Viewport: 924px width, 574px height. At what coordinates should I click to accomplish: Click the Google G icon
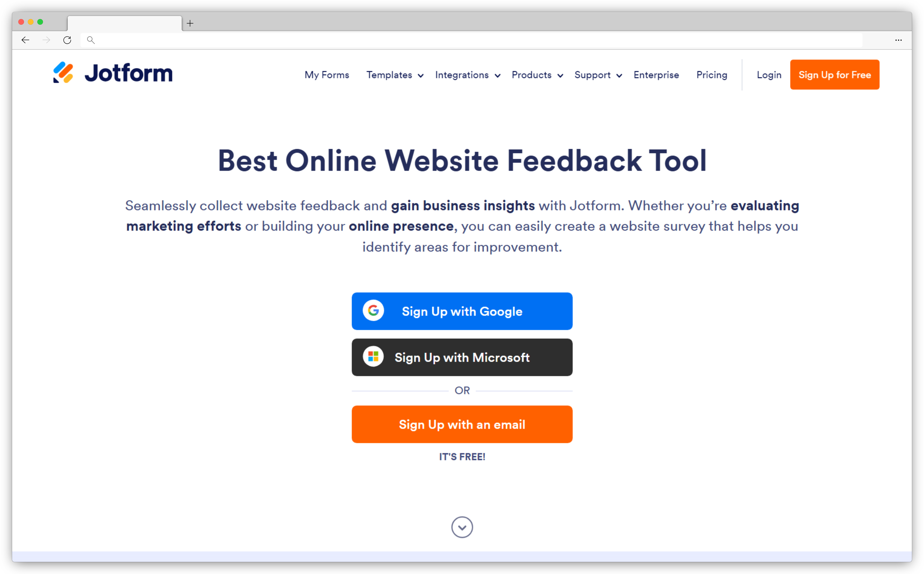tap(374, 311)
